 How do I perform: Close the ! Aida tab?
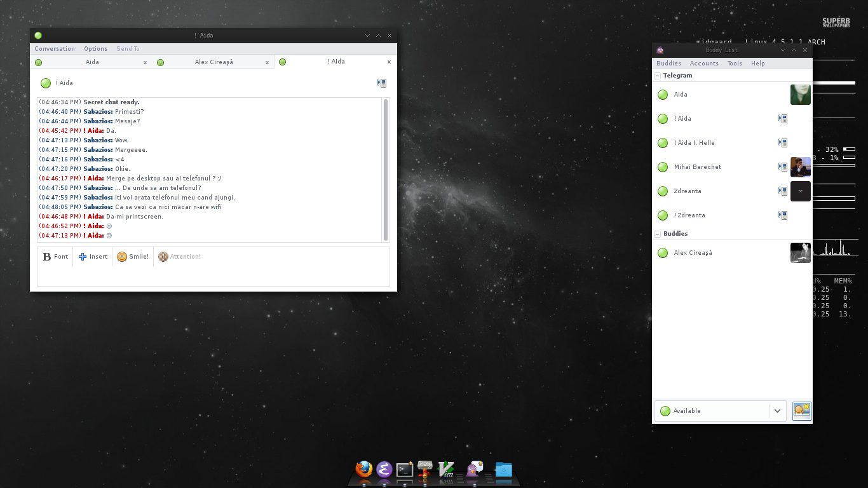389,62
